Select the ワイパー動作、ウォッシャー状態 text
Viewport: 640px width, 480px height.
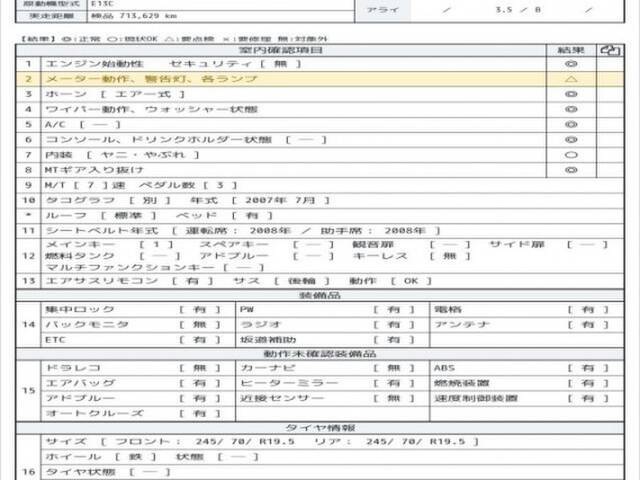pyautogui.click(x=151, y=109)
